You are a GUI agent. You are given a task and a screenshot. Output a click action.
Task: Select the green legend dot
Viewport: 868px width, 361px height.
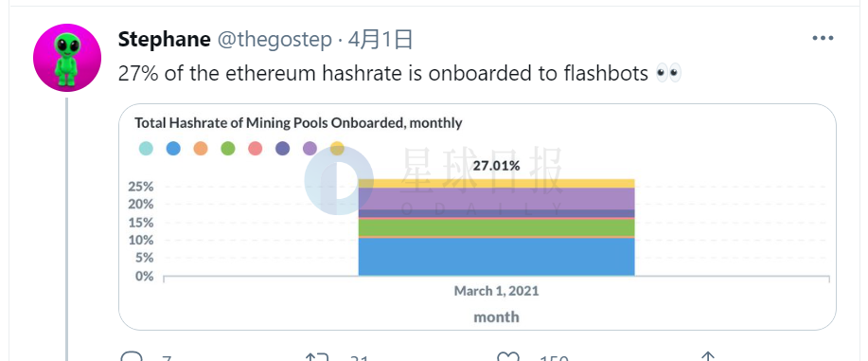point(227,148)
